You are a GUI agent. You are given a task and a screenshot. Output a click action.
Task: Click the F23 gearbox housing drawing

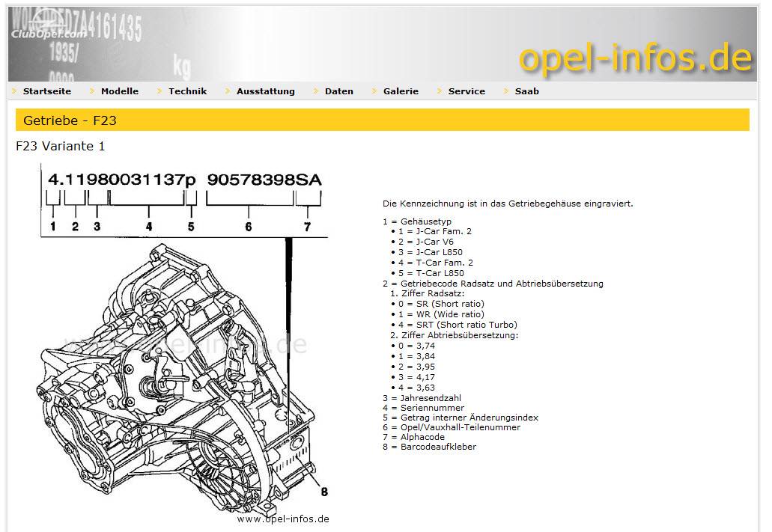177,379
